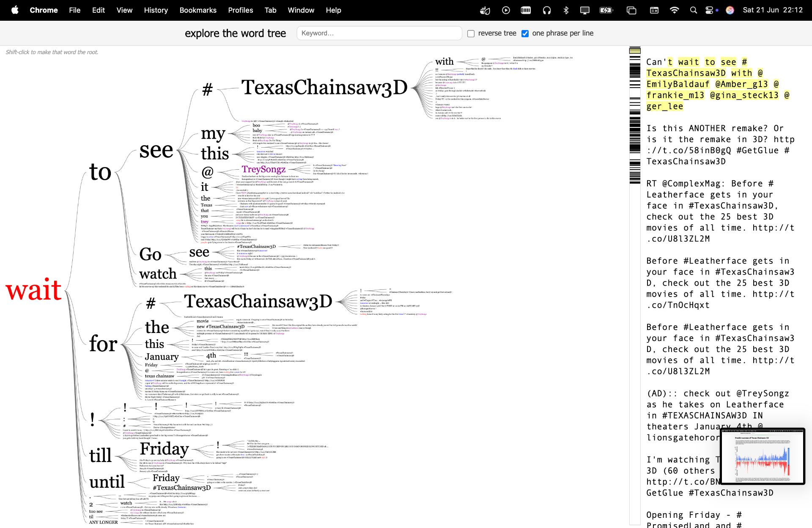Open the Profiles menu

click(x=241, y=10)
